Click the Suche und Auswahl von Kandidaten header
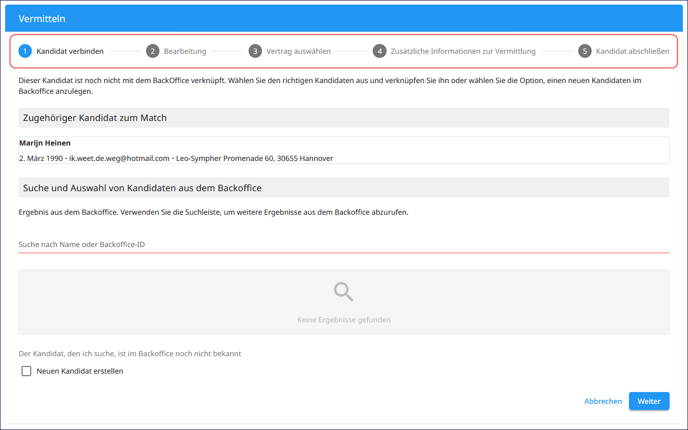Screen dimensions: 688x430 click(344, 188)
